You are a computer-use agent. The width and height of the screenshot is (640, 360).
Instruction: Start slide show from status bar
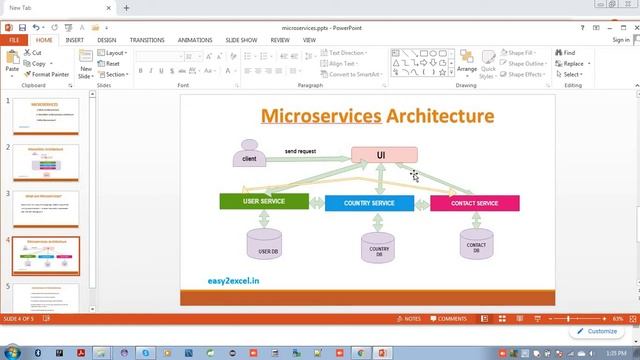537,319
